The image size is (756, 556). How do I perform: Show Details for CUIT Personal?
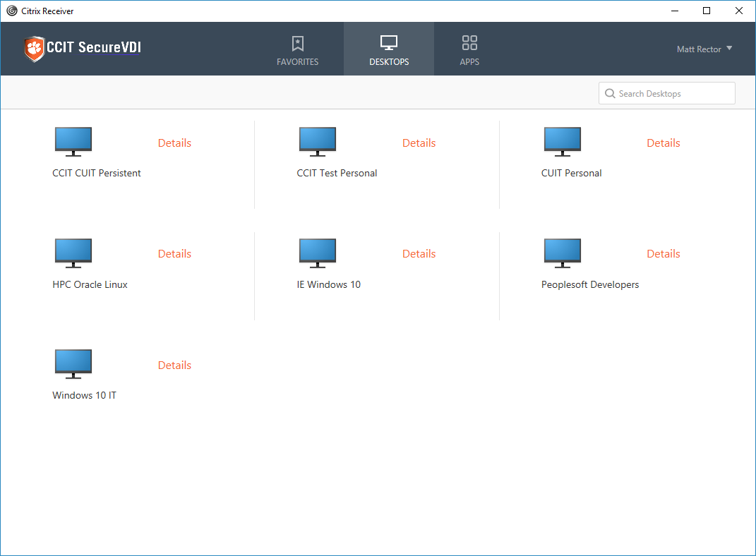664,143
